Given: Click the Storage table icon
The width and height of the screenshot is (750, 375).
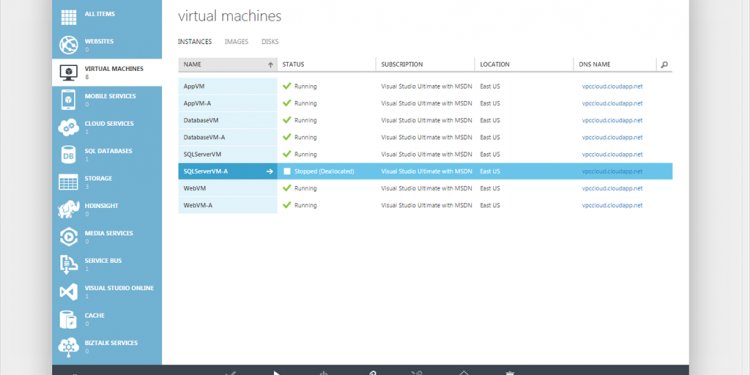Looking at the screenshot, I should click(68, 182).
